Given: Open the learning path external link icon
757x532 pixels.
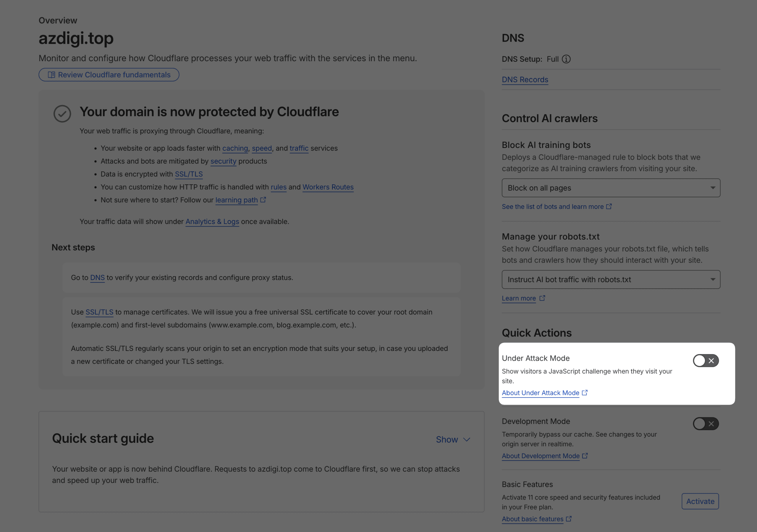Looking at the screenshot, I should coord(263,199).
